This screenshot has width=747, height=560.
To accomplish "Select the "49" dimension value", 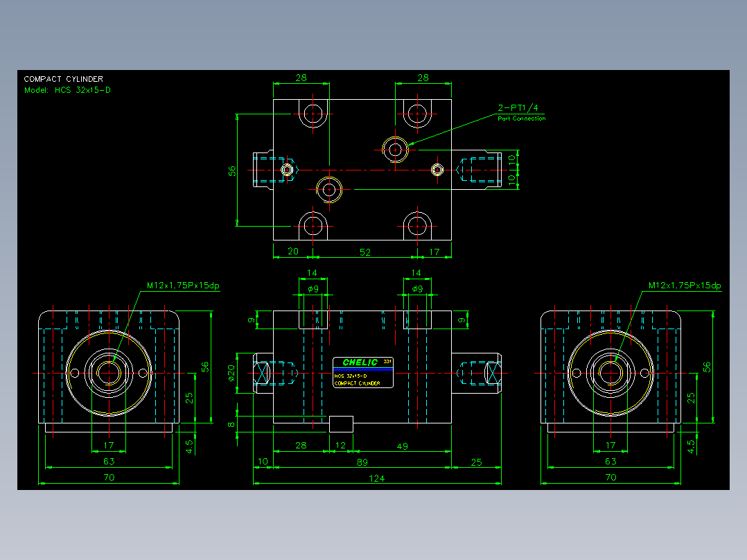I will tap(402, 446).
